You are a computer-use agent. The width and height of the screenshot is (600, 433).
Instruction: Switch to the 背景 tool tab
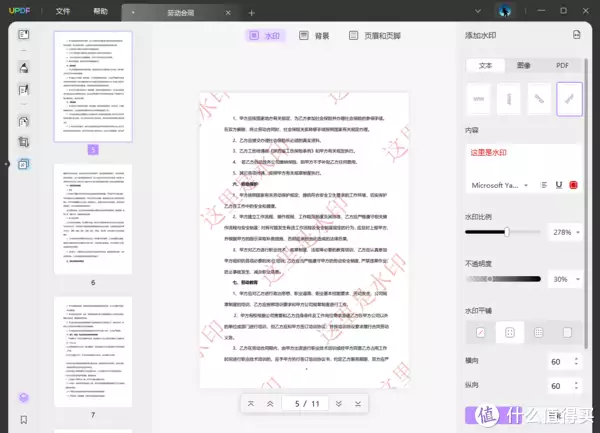click(x=314, y=36)
